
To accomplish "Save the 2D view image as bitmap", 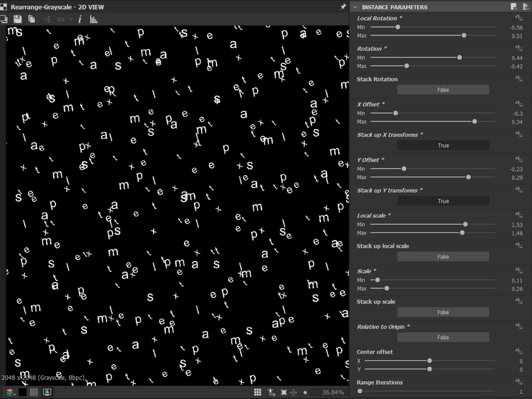I will coord(17,20).
